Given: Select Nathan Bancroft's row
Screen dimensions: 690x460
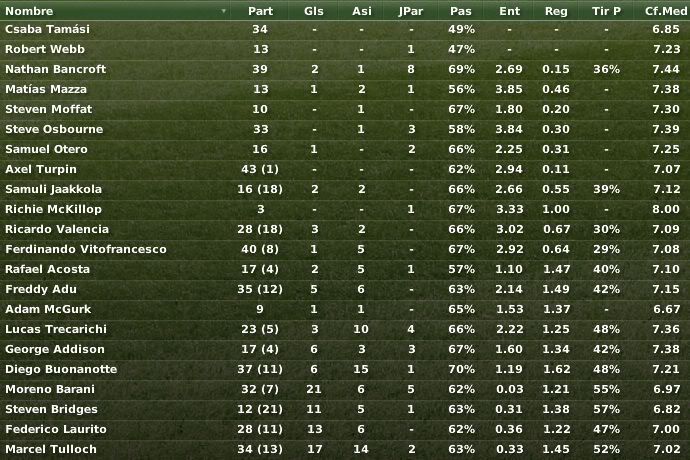Looking at the screenshot, I should pyautogui.click(x=345, y=69).
